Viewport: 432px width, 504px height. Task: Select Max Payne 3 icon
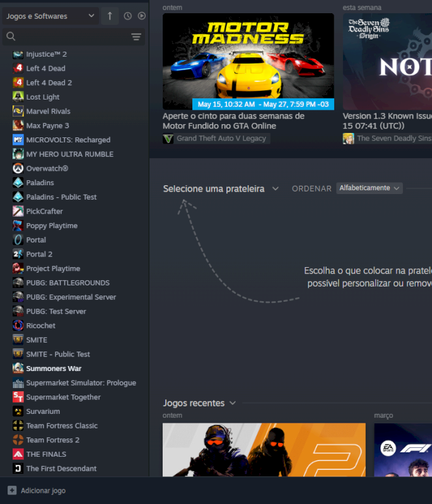18,125
